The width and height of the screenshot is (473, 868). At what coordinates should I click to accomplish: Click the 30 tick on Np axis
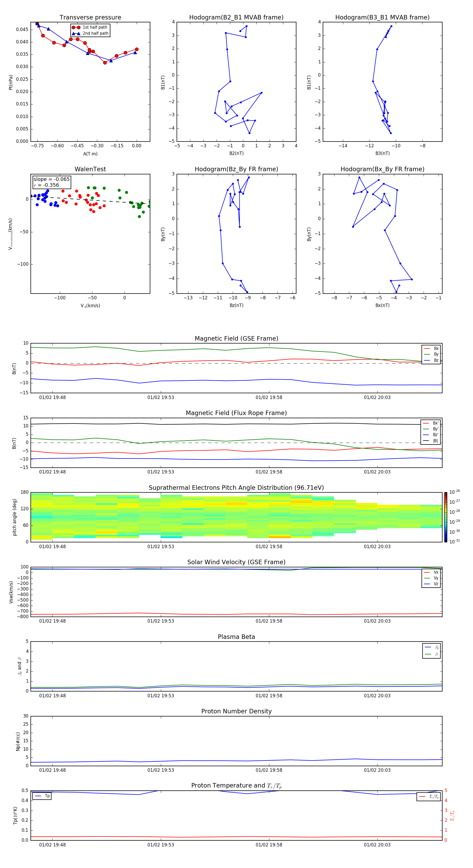(x=25, y=716)
